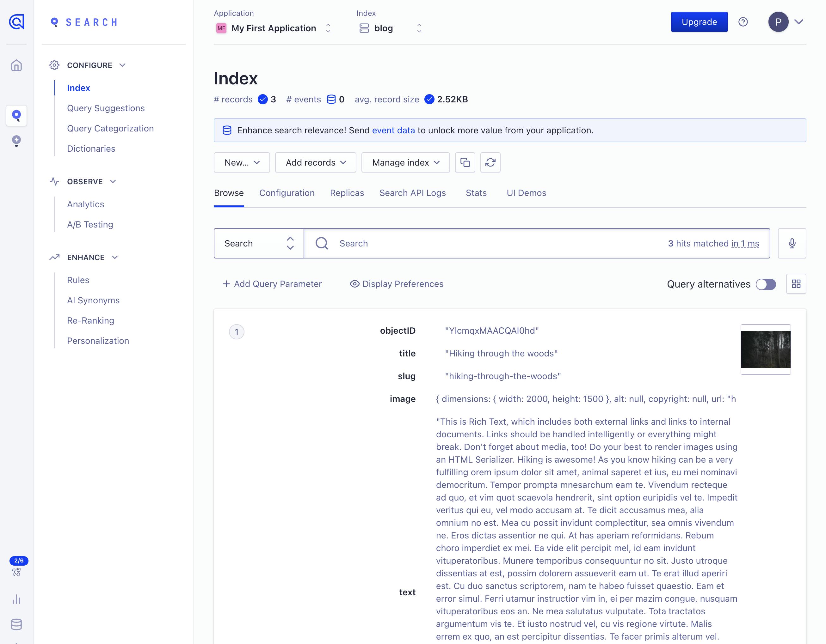Toggle the OBSERVE section expander
This screenshot has width=826, height=644.
(113, 182)
